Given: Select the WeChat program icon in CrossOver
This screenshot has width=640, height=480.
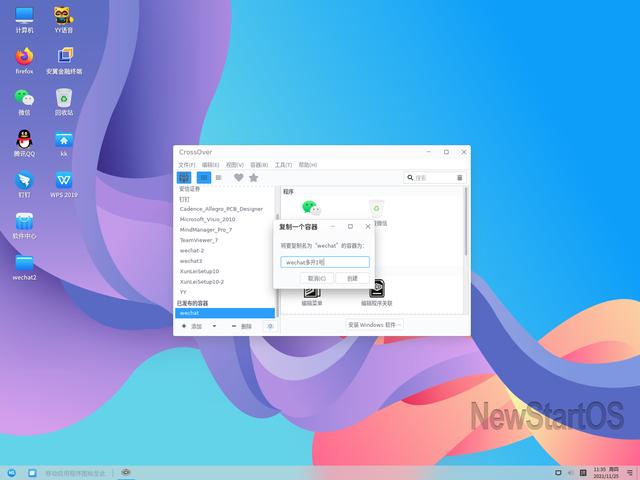Looking at the screenshot, I should 311,208.
